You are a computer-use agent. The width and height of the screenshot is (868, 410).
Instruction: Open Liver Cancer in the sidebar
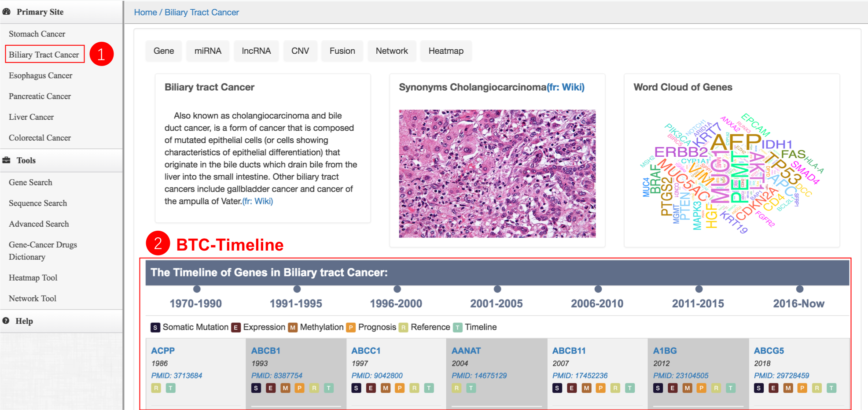point(31,117)
